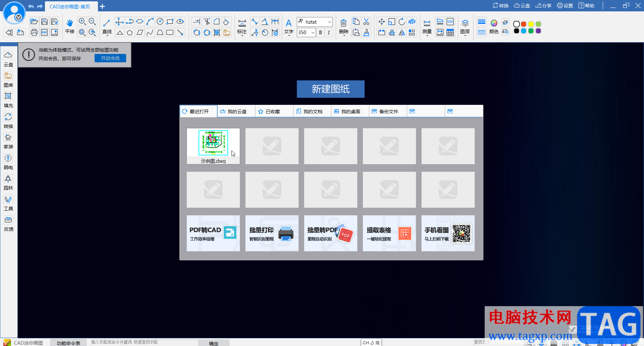The image size is (644, 346).
Task: Select the triangle shape tool
Action: tap(120, 32)
